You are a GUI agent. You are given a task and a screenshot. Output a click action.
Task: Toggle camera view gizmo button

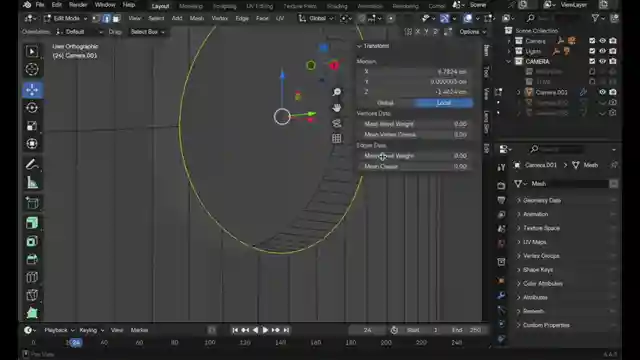pos(336,123)
